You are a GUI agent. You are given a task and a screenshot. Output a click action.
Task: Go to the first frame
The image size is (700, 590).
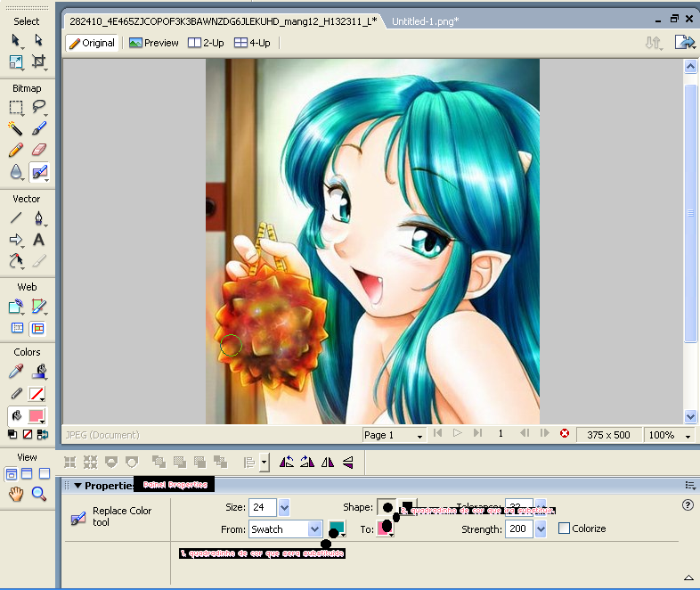click(437, 433)
